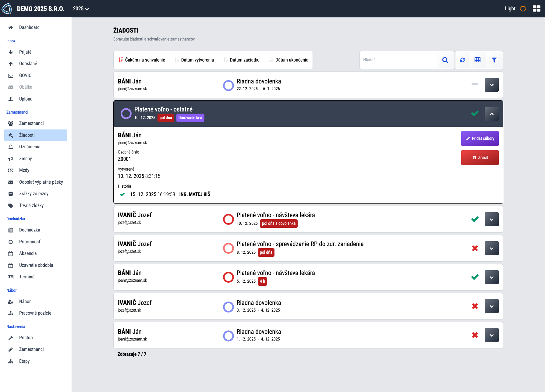Open the filter funnel icon
This screenshot has height=392, width=545.
(494, 60)
